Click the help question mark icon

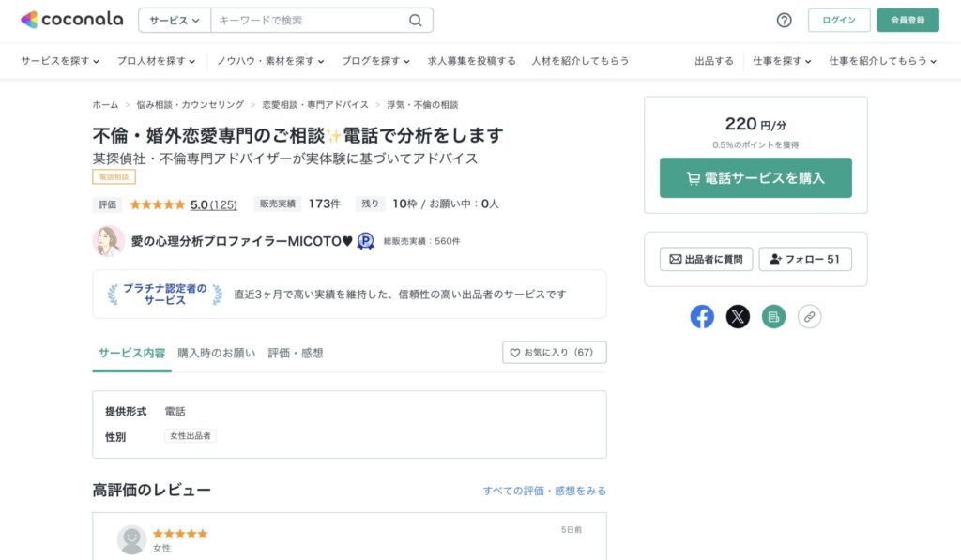784,19
